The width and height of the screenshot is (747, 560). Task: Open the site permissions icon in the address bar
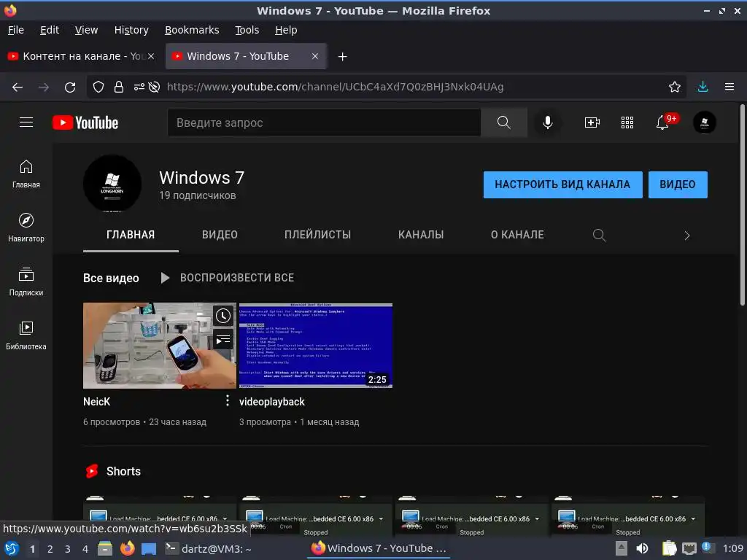(139, 87)
